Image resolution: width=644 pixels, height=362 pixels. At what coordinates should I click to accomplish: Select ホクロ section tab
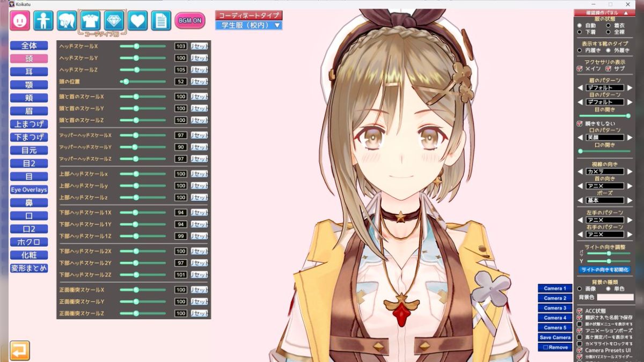[x=29, y=242]
